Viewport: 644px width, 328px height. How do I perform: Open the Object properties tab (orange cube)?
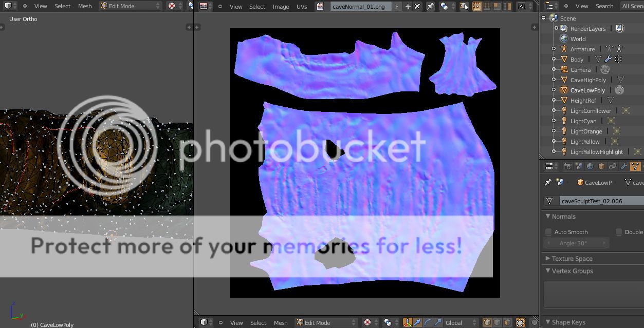(x=601, y=166)
